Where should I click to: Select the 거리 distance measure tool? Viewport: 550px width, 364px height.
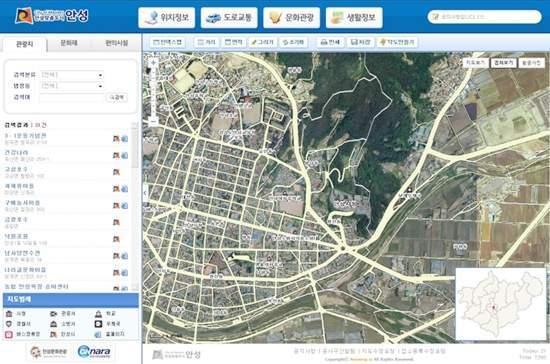coord(206,42)
